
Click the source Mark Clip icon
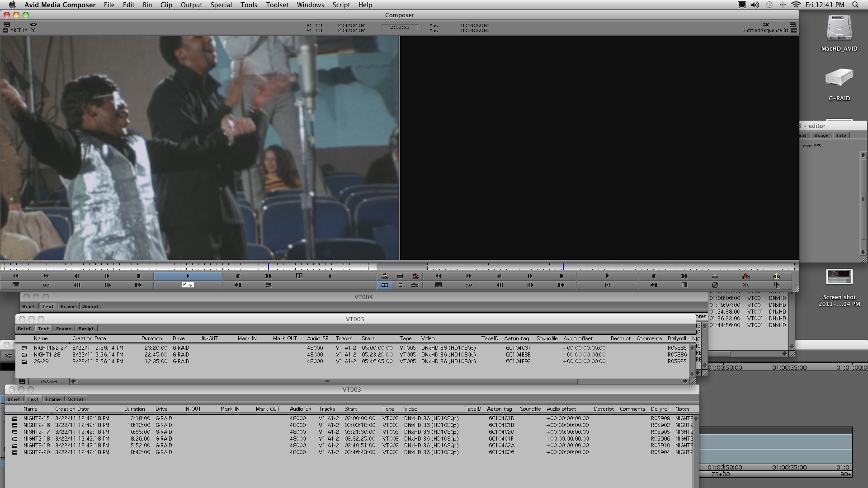click(269, 276)
